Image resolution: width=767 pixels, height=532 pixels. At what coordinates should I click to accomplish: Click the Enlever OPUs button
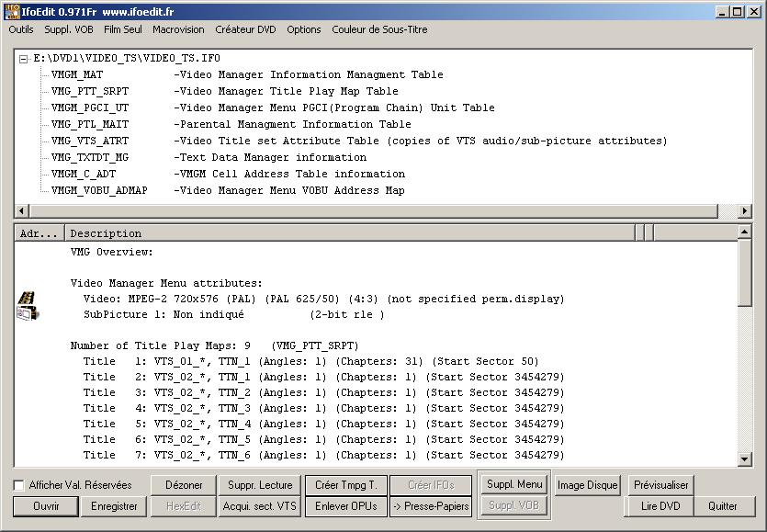(x=346, y=506)
